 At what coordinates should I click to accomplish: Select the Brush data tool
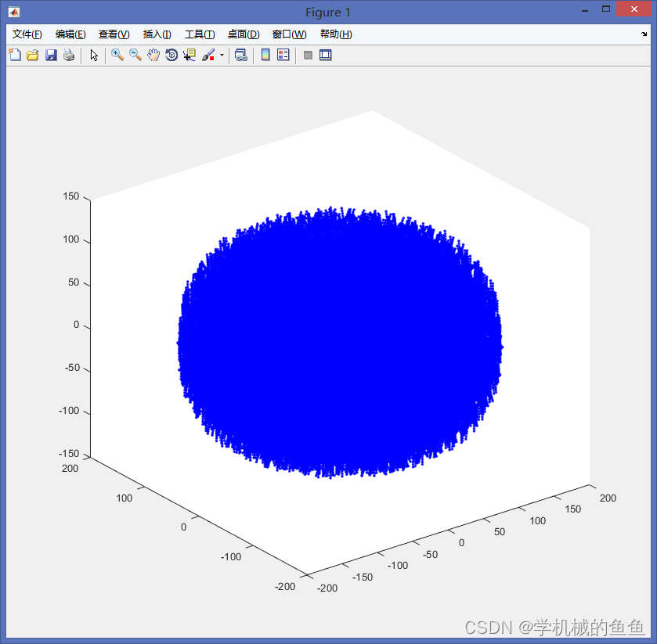[208, 55]
